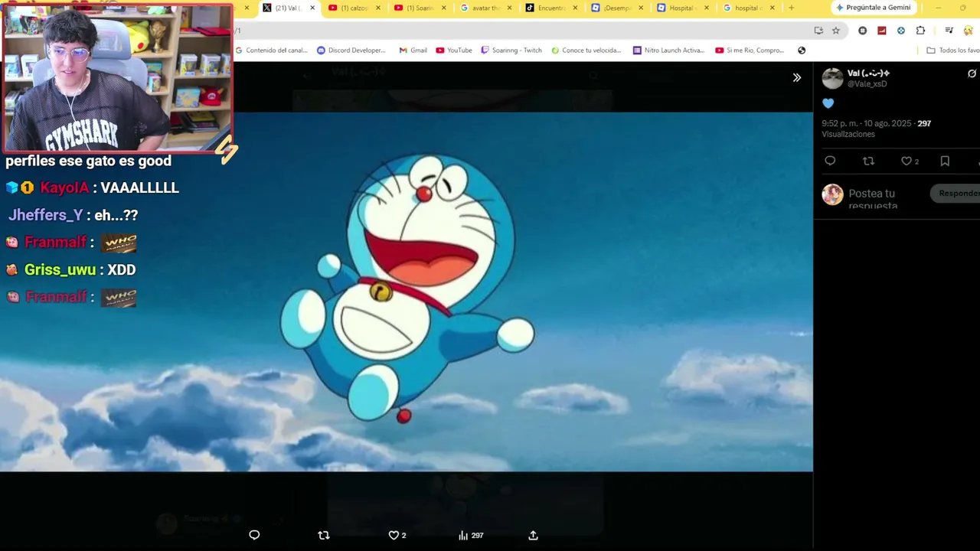Click the red chart extension icon
Image resolution: width=980 pixels, height=551 pixels.
click(882, 31)
